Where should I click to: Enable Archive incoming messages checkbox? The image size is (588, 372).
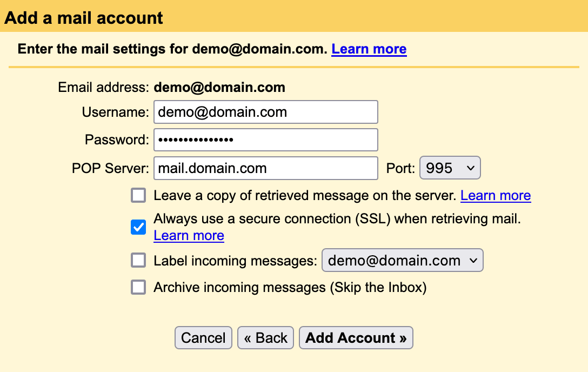[x=138, y=287]
